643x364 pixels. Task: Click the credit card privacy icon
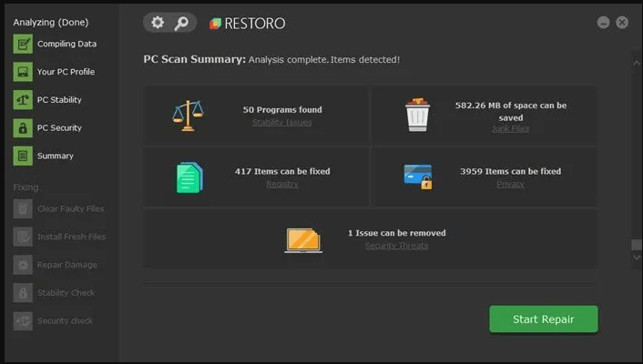(418, 177)
